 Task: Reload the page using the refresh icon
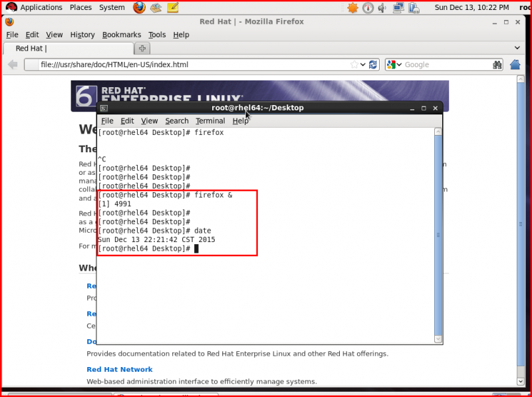[x=373, y=65]
